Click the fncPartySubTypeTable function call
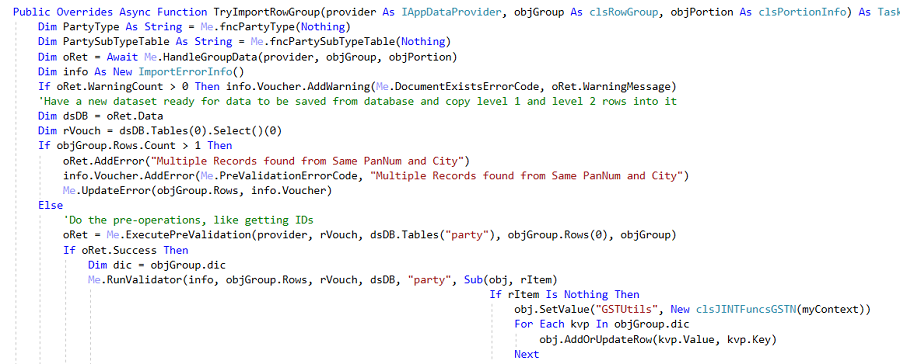 tap(333, 42)
